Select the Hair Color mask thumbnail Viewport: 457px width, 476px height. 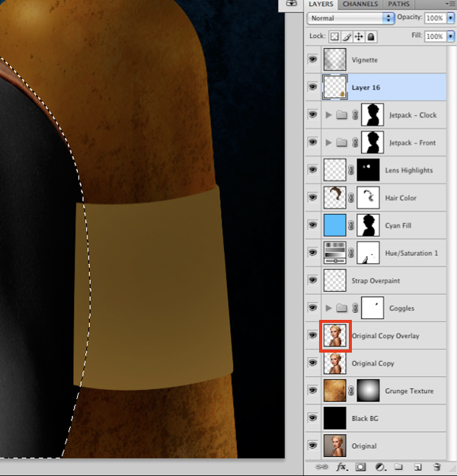tap(368, 197)
